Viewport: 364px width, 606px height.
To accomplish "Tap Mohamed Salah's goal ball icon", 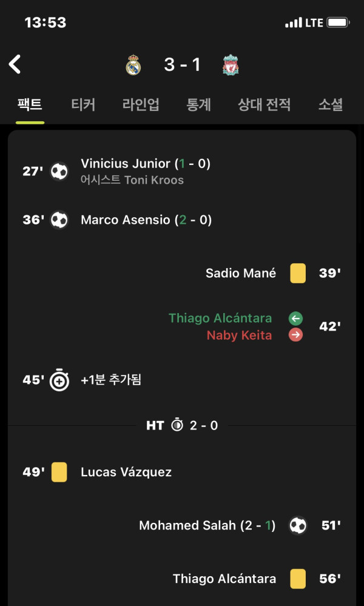I will [x=298, y=525].
